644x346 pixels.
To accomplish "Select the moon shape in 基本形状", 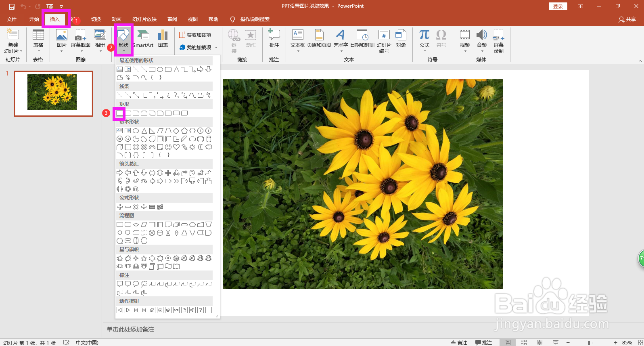I will pyautogui.click(x=201, y=147).
